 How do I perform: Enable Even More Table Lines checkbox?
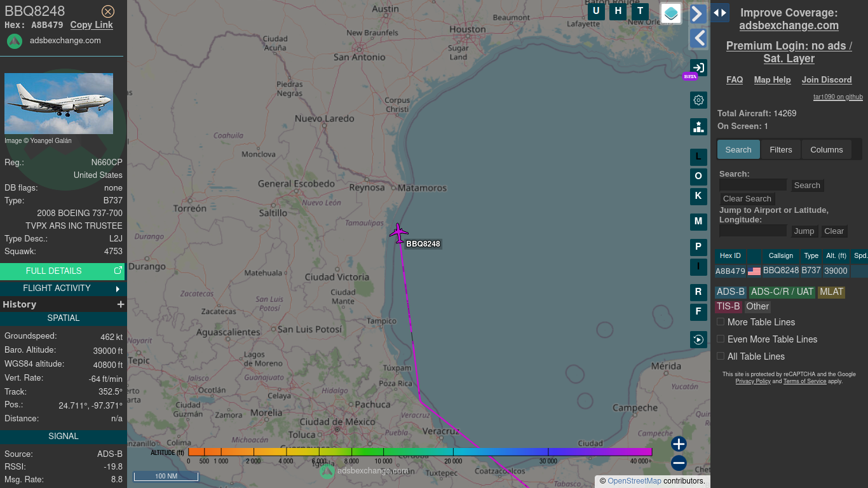coord(721,339)
